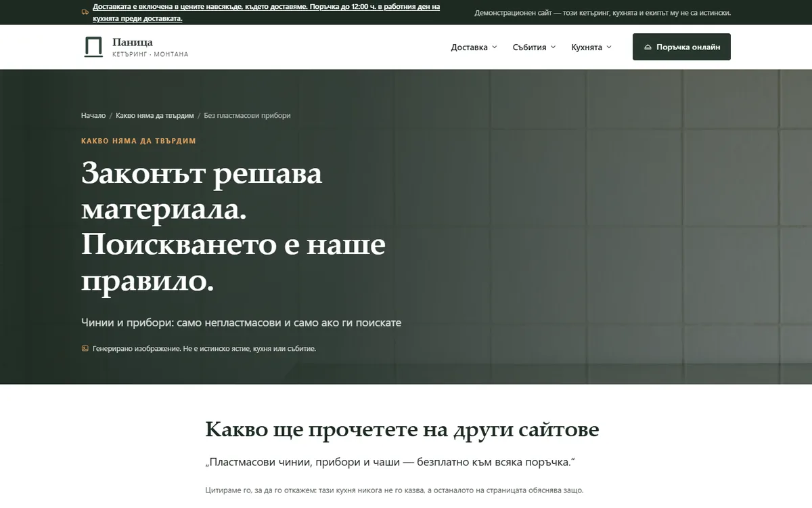Click the image icon beside the generated-image note
Viewport: 812px width, 508px height.
coord(85,349)
